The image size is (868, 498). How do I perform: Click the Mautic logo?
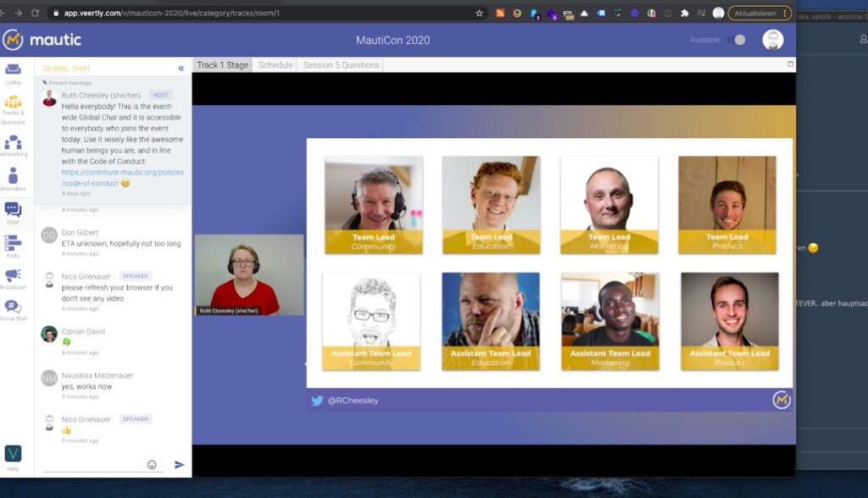point(42,40)
